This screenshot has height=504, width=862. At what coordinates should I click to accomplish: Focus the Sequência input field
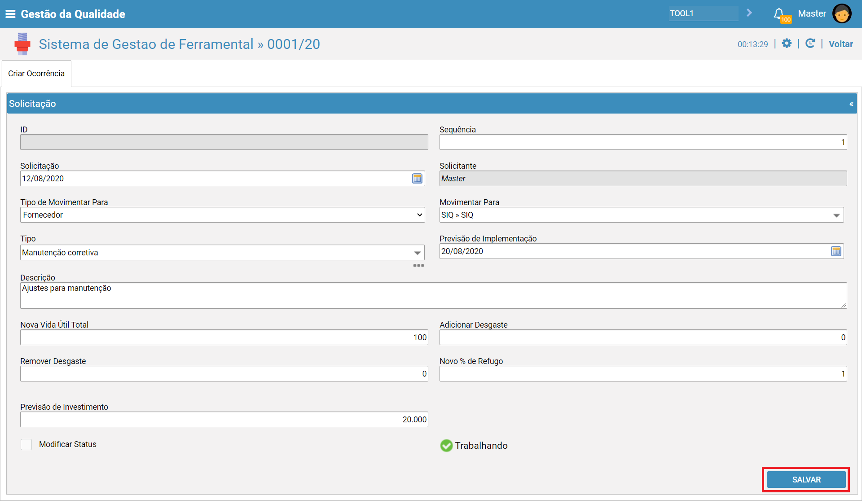pyautogui.click(x=643, y=142)
